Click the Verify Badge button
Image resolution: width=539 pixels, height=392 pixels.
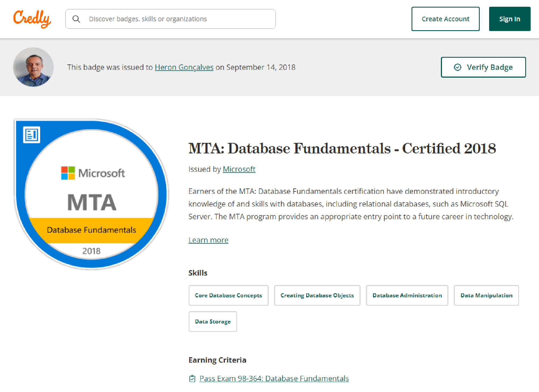point(483,67)
